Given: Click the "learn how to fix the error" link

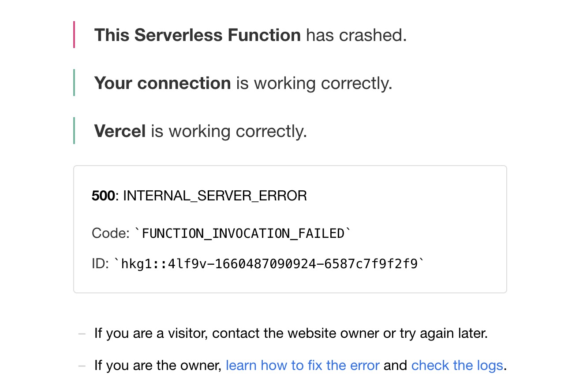Looking at the screenshot, I should point(302,366).
